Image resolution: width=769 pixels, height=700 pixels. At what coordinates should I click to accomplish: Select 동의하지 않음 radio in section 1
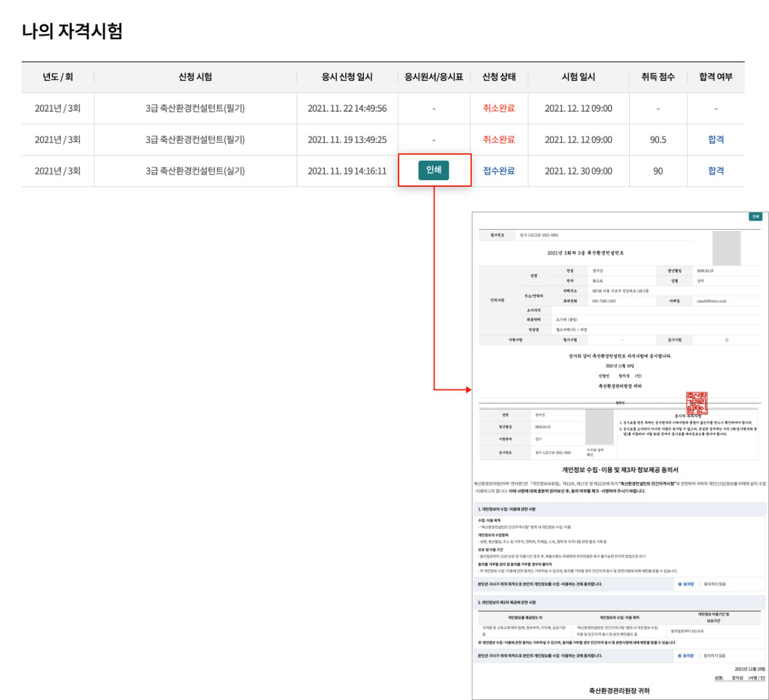(x=700, y=585)
